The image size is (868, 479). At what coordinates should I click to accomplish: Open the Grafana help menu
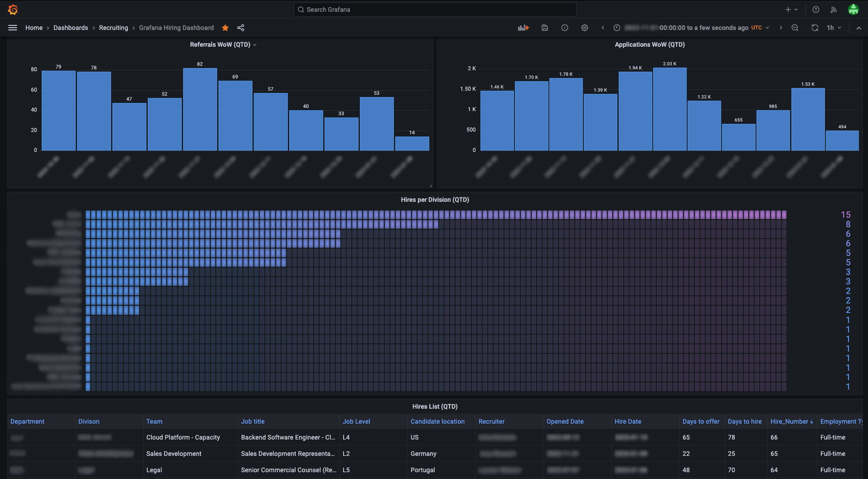coord(815,10)
